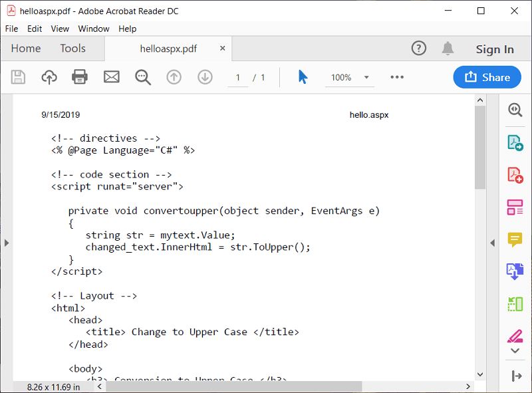Select the arrow Selection tool

click(x=303, y=77)
